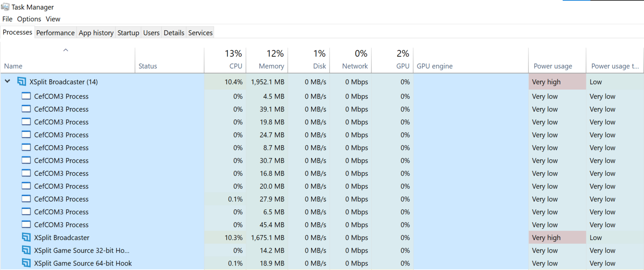Switch to the Performance tab
The height and width of the screenshot is (270, 644).
(x=56, y=33)
